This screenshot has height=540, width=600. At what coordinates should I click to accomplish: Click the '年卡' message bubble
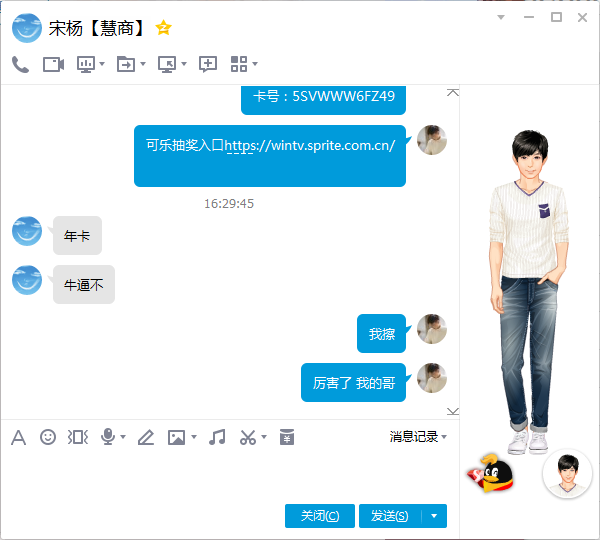(x=77, y=235)
